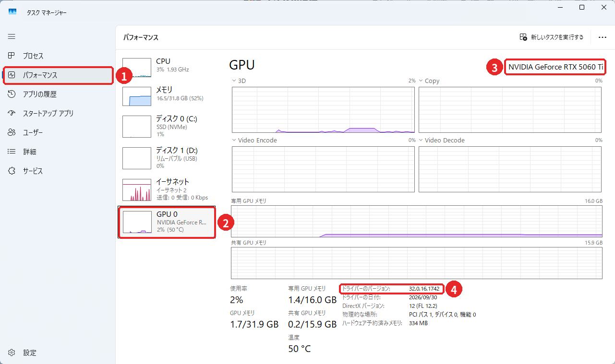
Task: Click the 専用 GPU メモリ usage graph
Action: coord(417,222)
